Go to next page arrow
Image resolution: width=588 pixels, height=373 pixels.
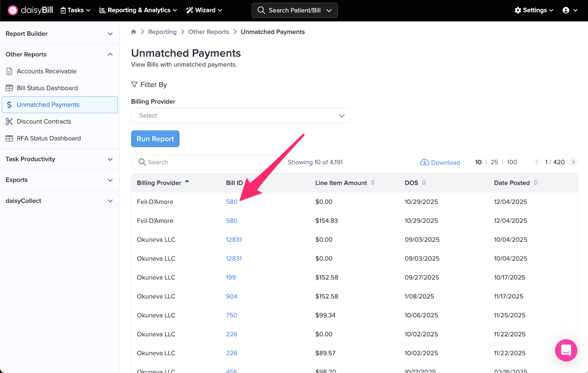(573, 162)
